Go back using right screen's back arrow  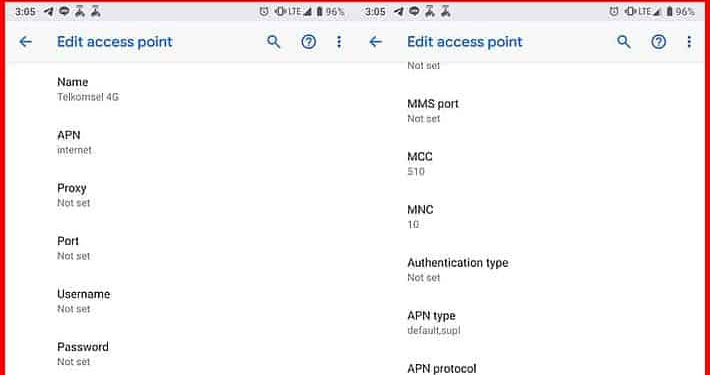tap(375, 42)
